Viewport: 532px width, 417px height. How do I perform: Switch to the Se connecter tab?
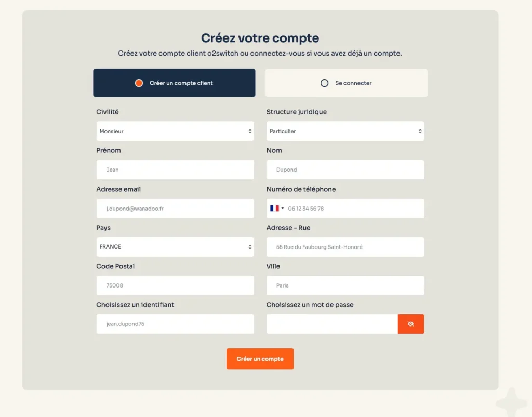[x=347, y=83]
